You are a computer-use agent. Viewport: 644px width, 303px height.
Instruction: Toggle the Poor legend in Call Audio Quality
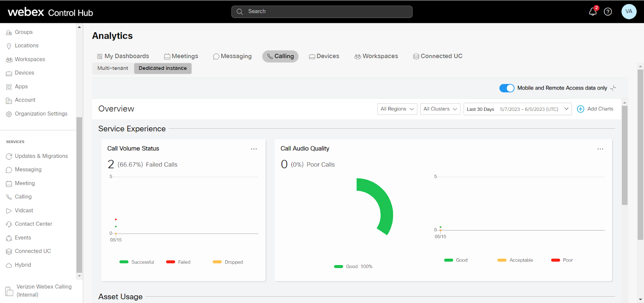click(x=562, y=260)
